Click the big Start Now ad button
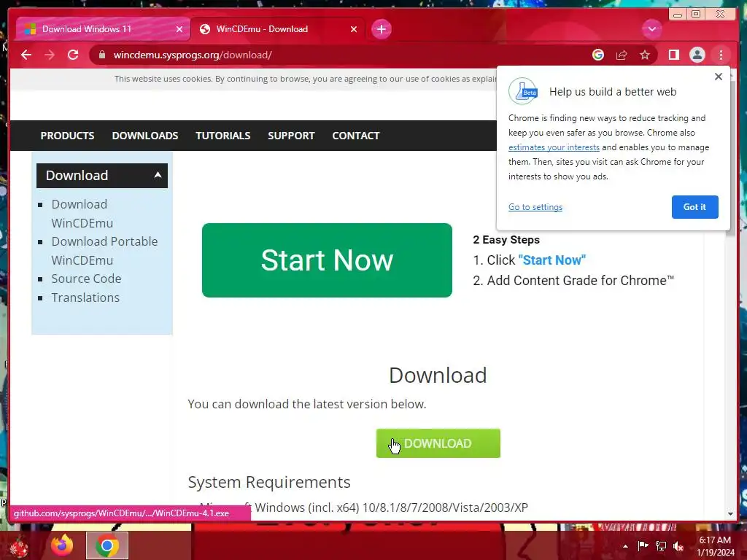The height and width of the screenshot is (560, 747). pos(327,260)
